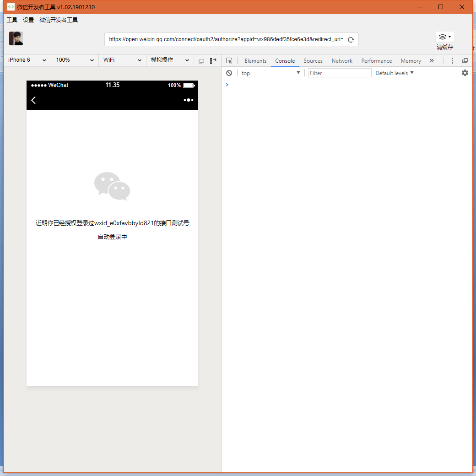Click the app logo in the title bar
The width and height of the screenshot is (476, 476).
[x=11, y=7]
